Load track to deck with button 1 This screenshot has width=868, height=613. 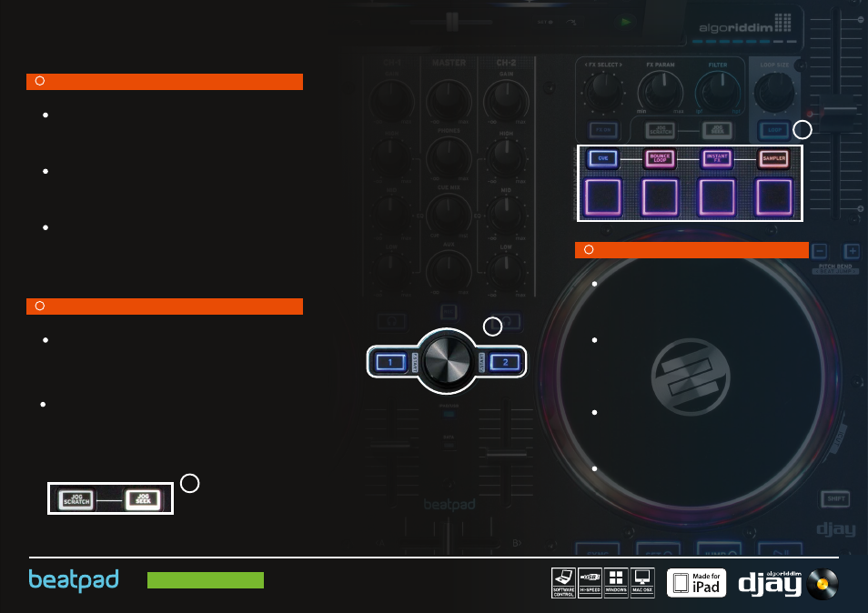(390, 362)
